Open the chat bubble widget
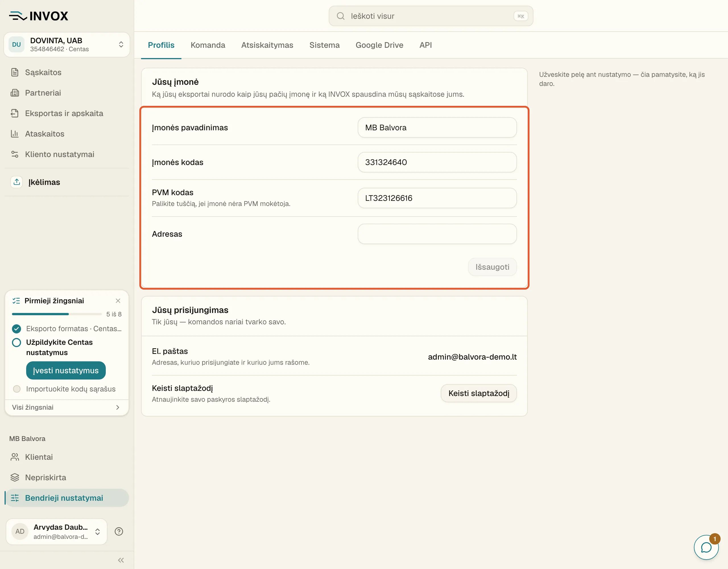This screenshot has height=569, width=728. pyautogui.click(x=706, y=547)
